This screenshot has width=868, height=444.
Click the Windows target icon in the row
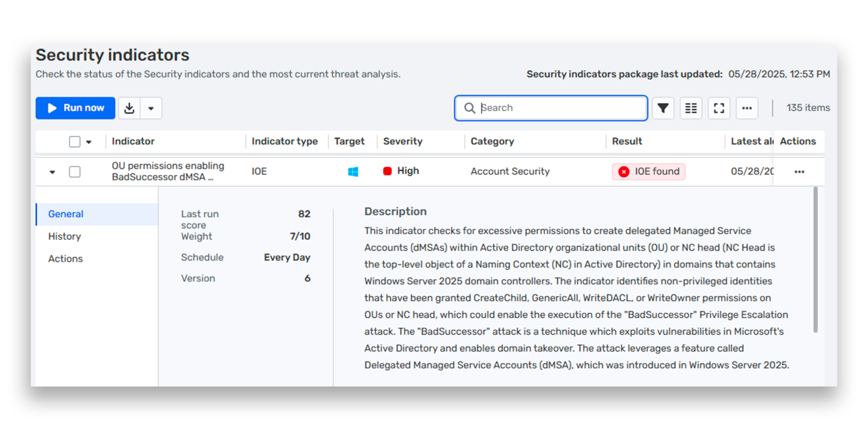352,171
